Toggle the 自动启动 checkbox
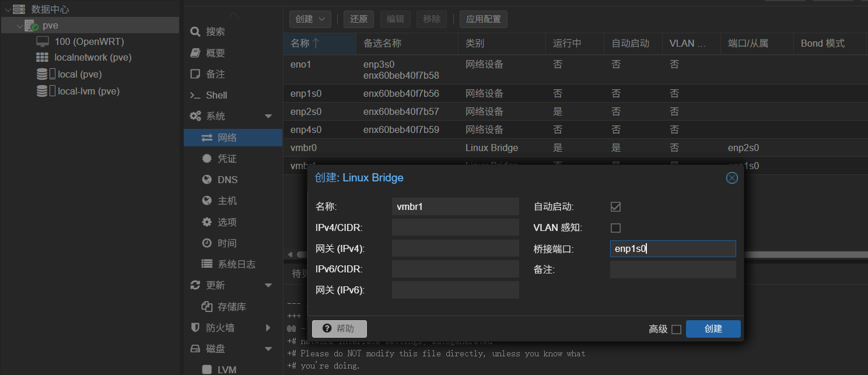The width and height of the screenshot is (868, 375). (x=615, y=207)
